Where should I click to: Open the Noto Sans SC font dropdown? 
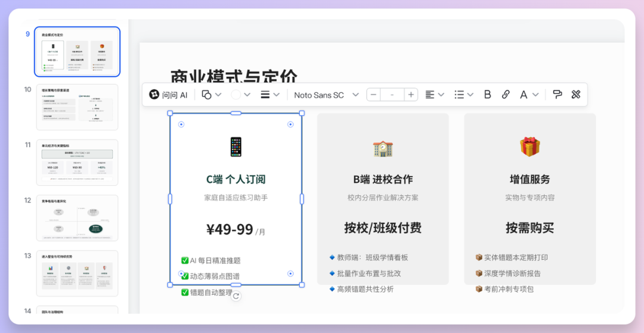(x=327, y=95)
